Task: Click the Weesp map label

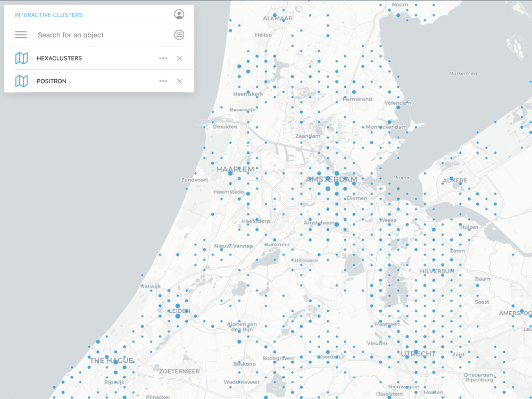Action: click(388, 220)
